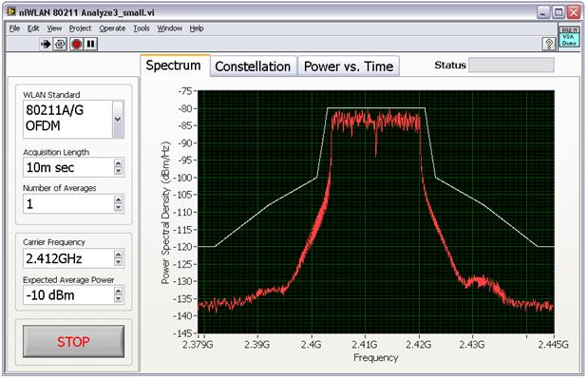This screenshot has width=588, height=379.
Task: Select the Spectrum tab
Action: [x=173, y=66]
